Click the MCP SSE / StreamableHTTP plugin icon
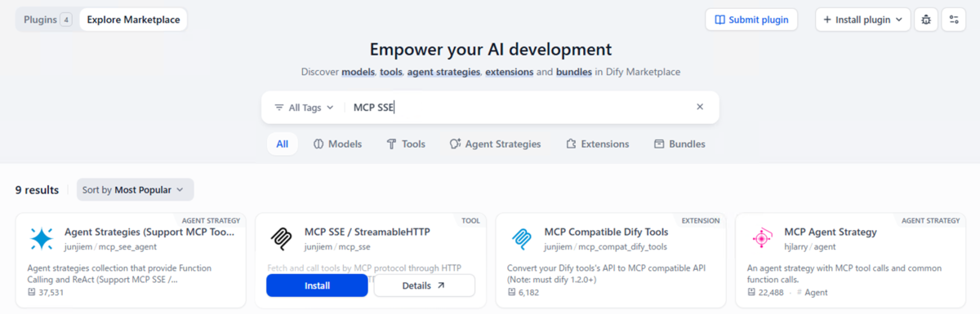This screenshot has height=314, width=980. [282, 238]
